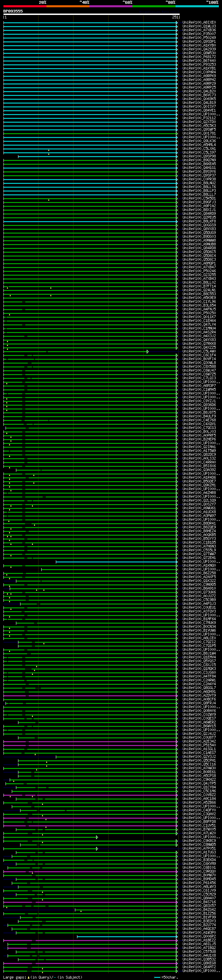Select the hit label UniRef100_A8IXE0
The height and width of the screenshot is (980, 222).
click(199, 23)
